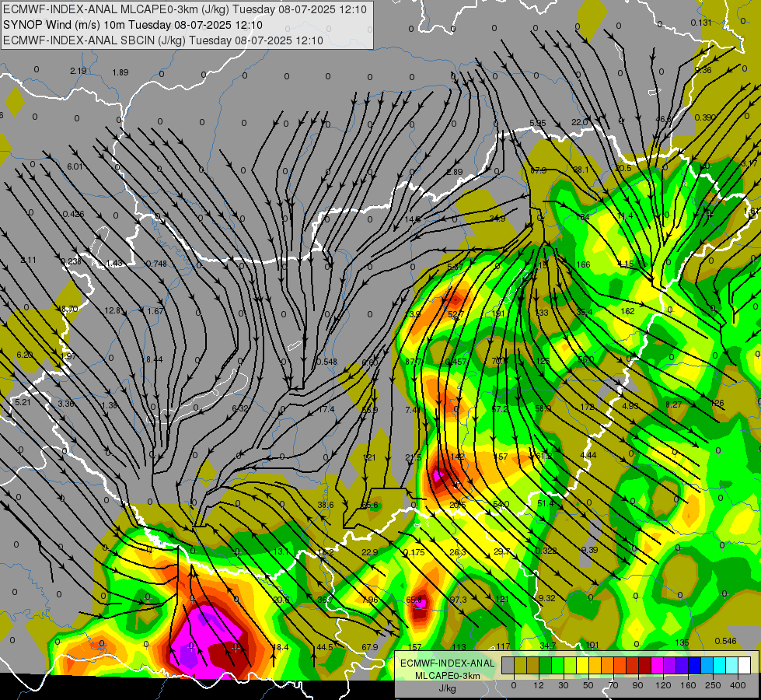The image size is (761, 700).
Task: Click the map value '97.3'
Action: coord(458,600)
